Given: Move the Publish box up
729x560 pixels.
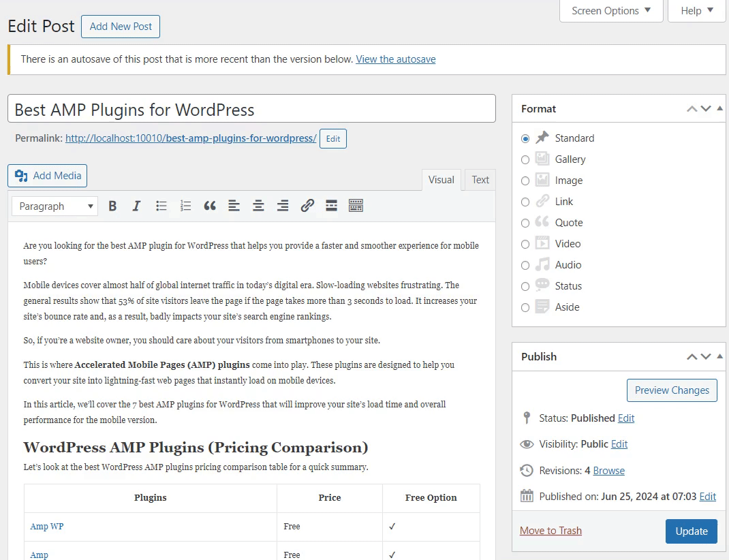Looking at the screenshot, I should point(692,356).
